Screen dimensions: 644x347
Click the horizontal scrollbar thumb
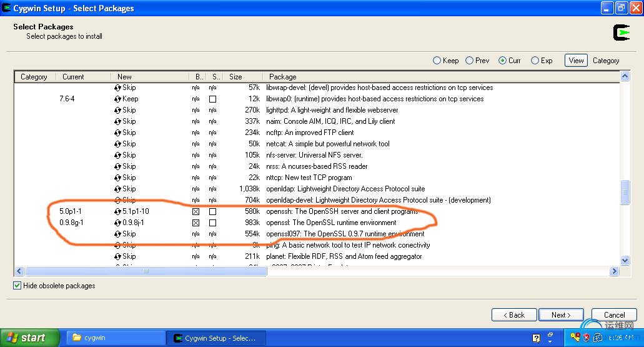pyautogui.click(x=146, y=271)
